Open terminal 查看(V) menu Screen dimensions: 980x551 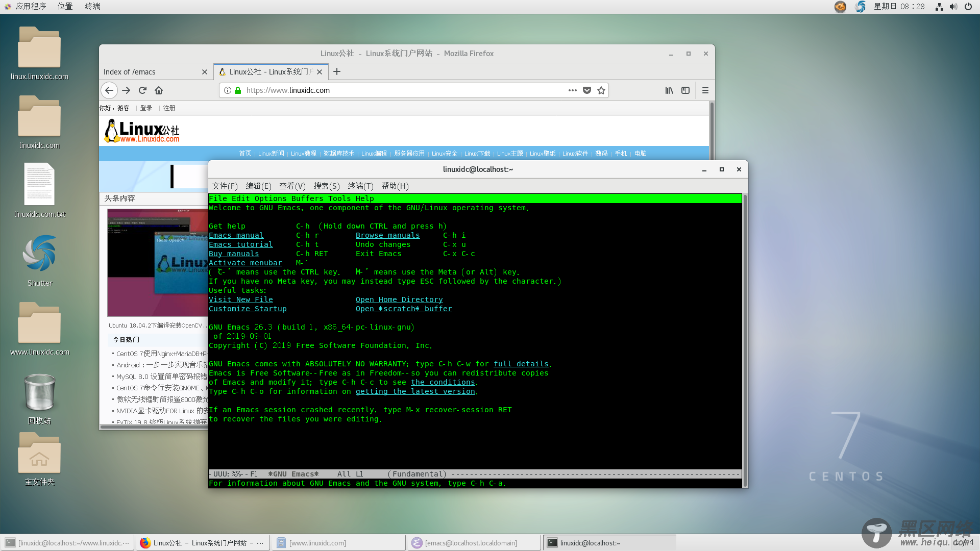click(x=292, y=186)
